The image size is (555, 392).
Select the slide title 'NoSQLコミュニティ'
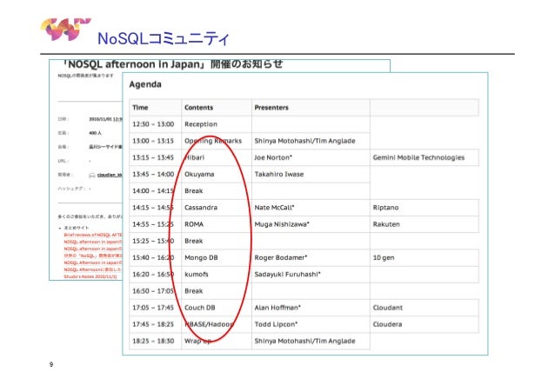164,38
